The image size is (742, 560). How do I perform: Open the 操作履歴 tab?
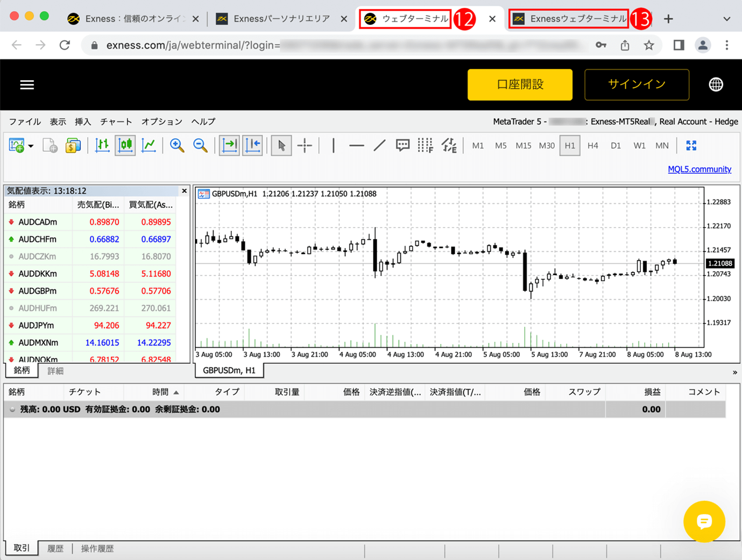pyautogui.click(x=97, y=549)
